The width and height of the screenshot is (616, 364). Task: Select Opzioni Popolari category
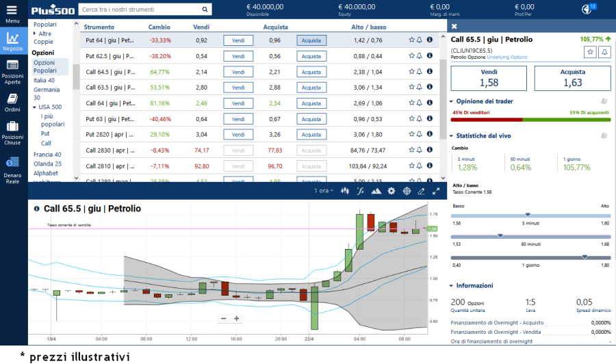point(45,66)
